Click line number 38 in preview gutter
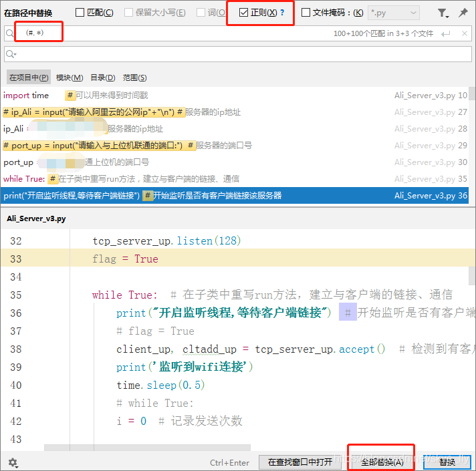The height and width of the screenshot is (471, 476). (16, 349)
